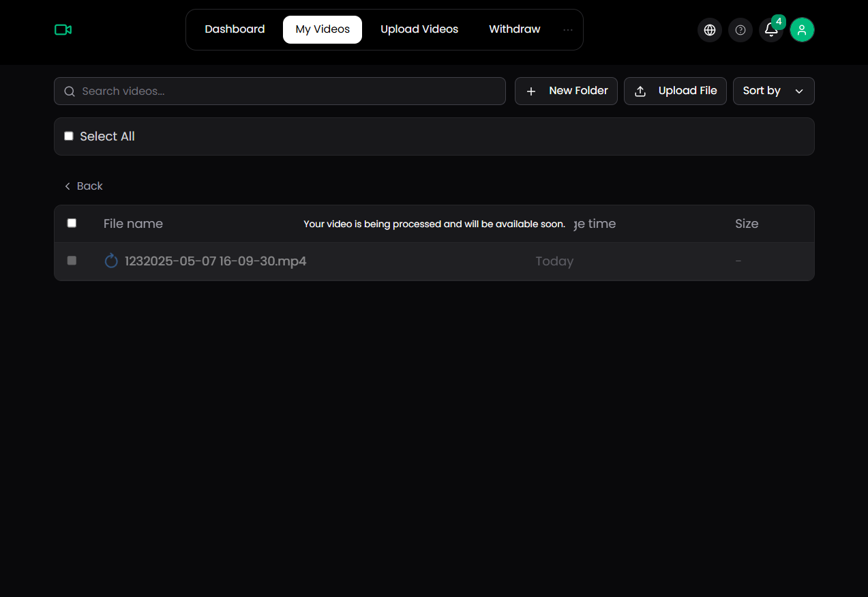Open the notifications bell icon
The image size is (868, 597).
(770, 30)
